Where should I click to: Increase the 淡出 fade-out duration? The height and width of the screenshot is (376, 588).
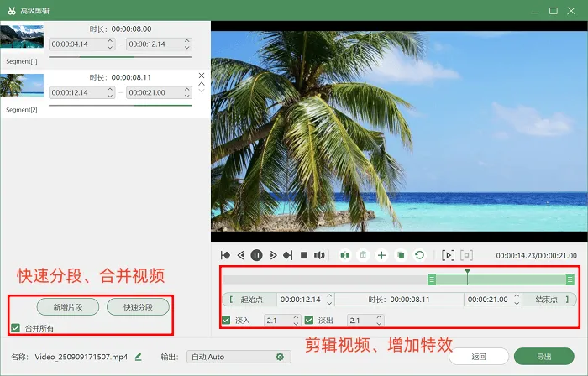coord(379,317)
